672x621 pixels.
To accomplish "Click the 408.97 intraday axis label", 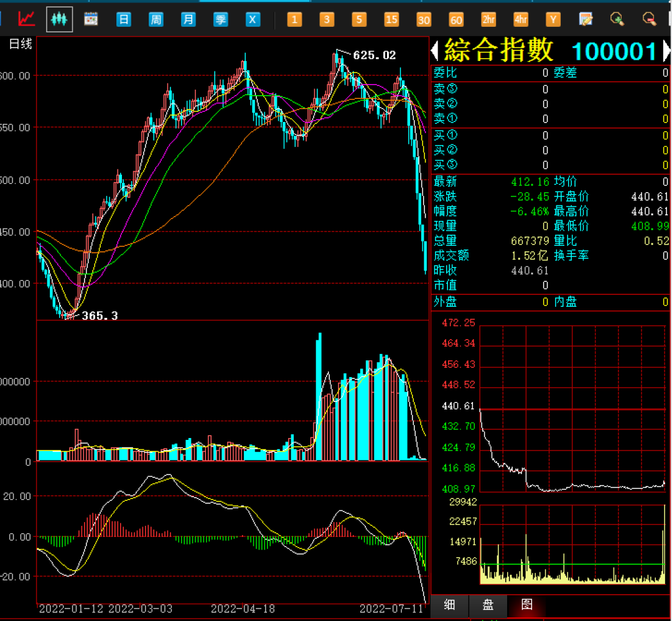I will pyautogui.click(x=458, y=489).
